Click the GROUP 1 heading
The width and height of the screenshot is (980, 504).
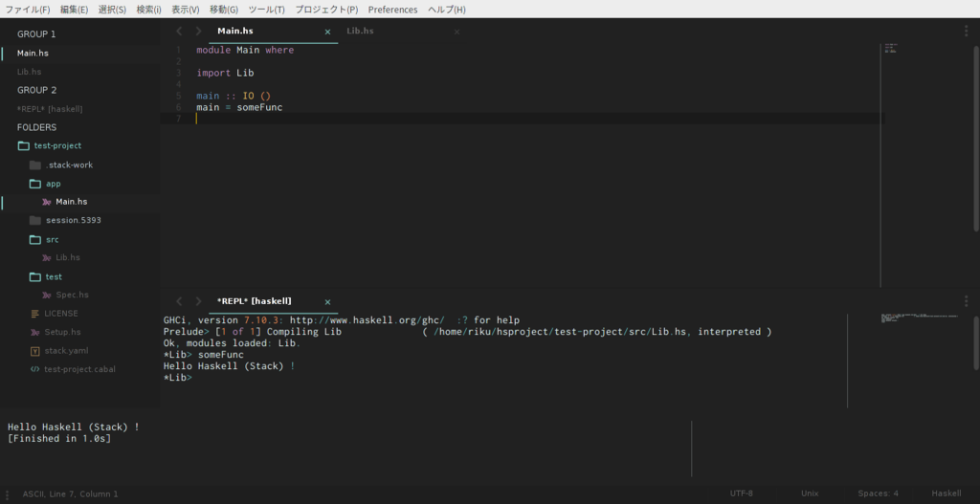(x=36, y=34)
